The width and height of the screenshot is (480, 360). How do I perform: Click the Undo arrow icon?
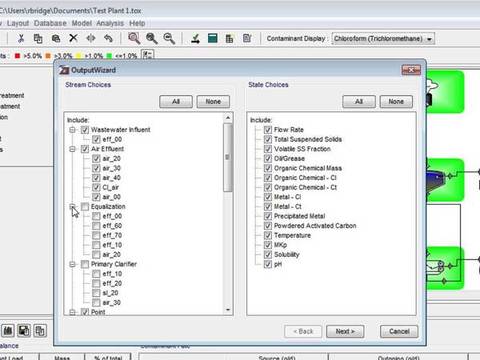click(108, 39)
